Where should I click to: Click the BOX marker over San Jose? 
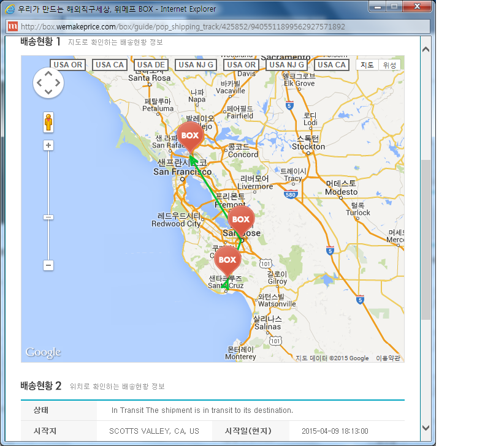[x=241, y=219]
